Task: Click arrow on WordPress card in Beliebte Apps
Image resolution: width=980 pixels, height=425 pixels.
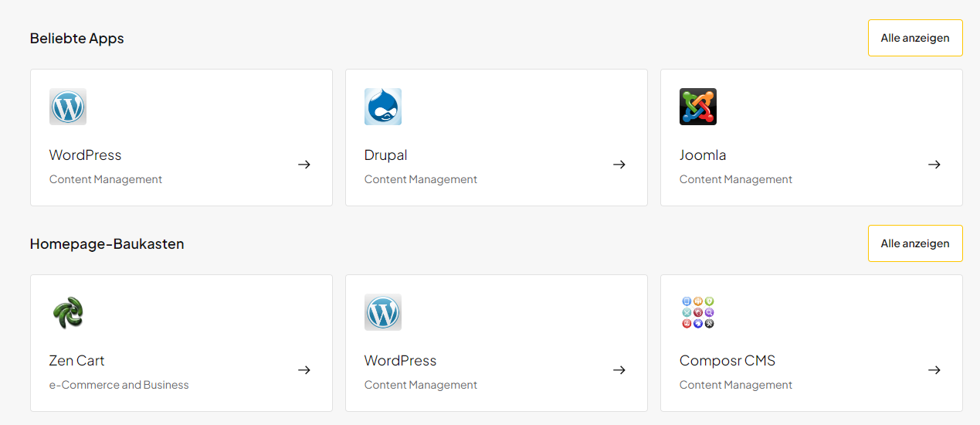Action: click(x=304, y=165)
